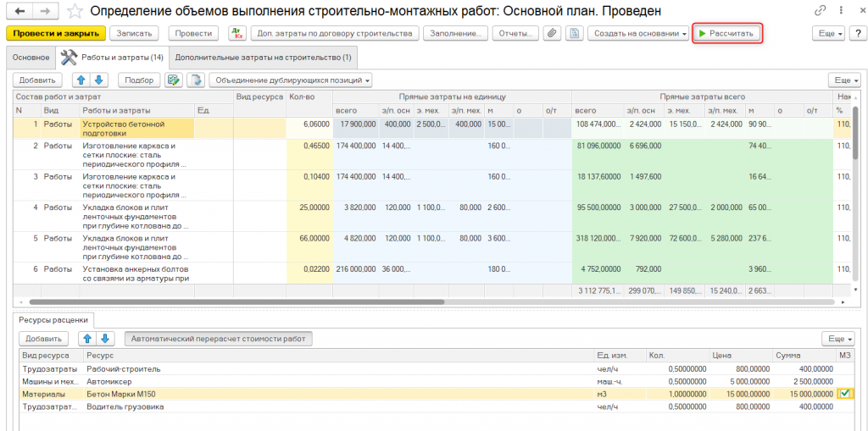Move work row down in upper table
The width and height of the screenshot is (868, 431).
coord(99,80)
